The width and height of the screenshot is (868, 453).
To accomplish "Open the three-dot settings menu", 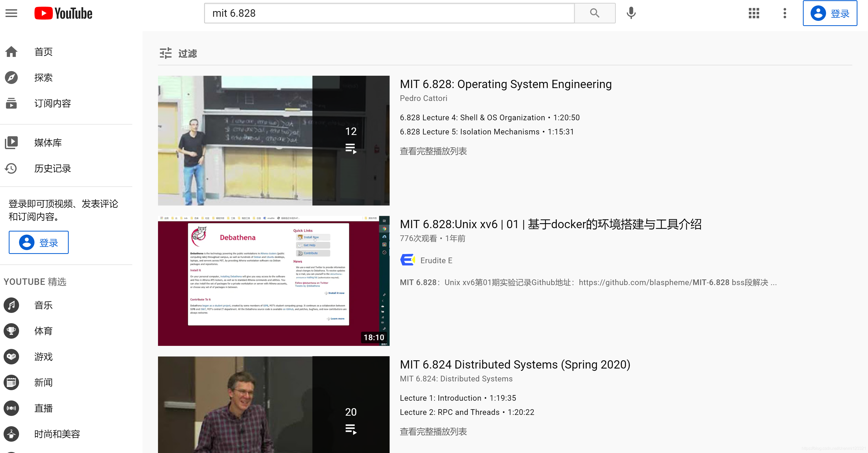I will coord(785,13).
